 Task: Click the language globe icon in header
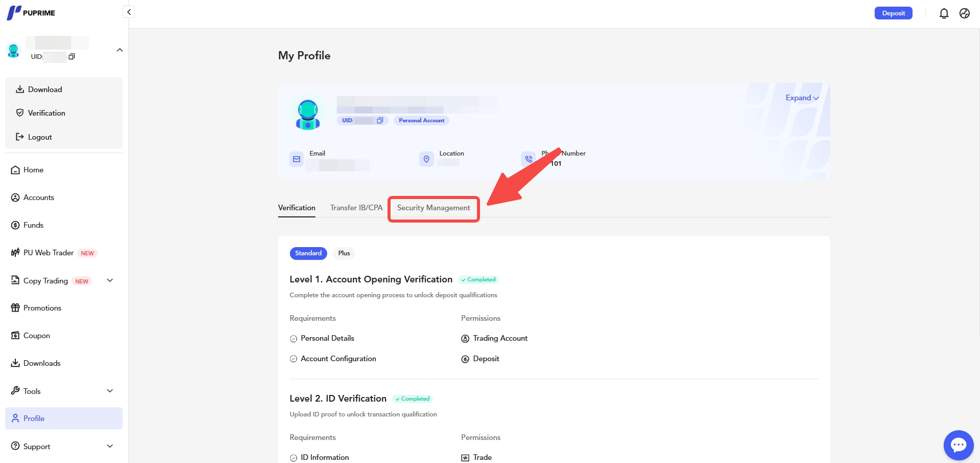964,13
